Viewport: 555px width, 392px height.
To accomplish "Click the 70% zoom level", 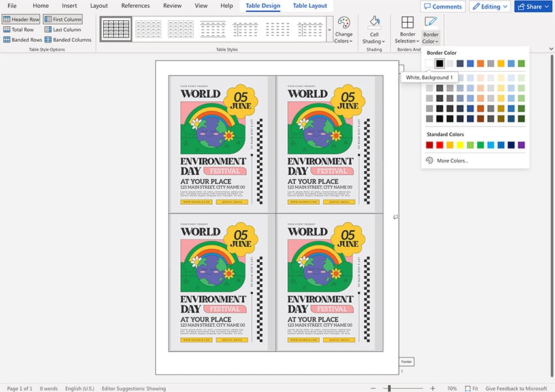I will point(452,388).
